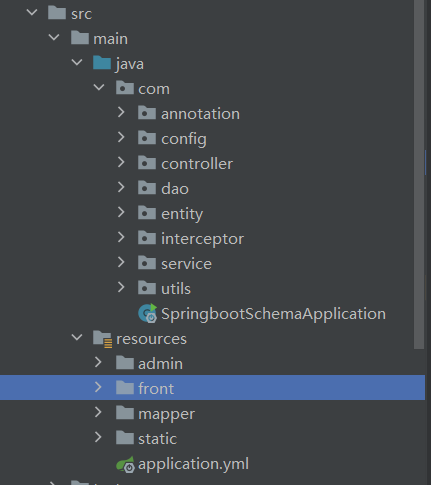Screen dimensions: 431x485
Task: Select the admin folder
Action: coord(160,364)
